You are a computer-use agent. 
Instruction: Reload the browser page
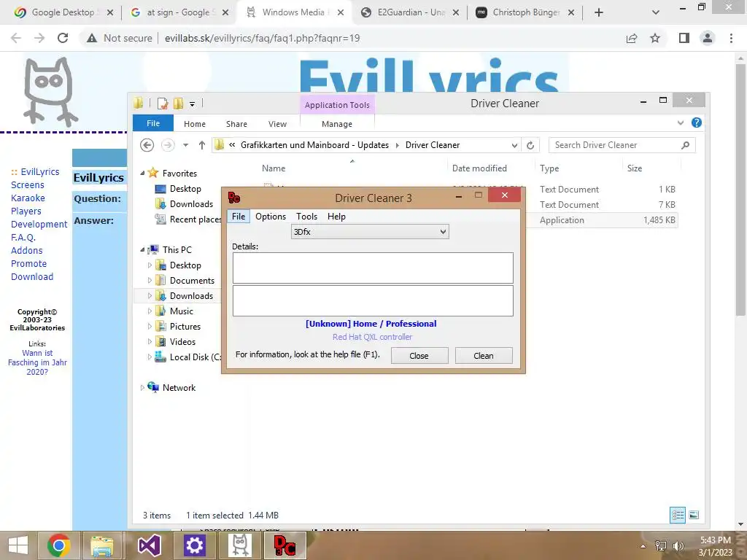pos(63,38)
